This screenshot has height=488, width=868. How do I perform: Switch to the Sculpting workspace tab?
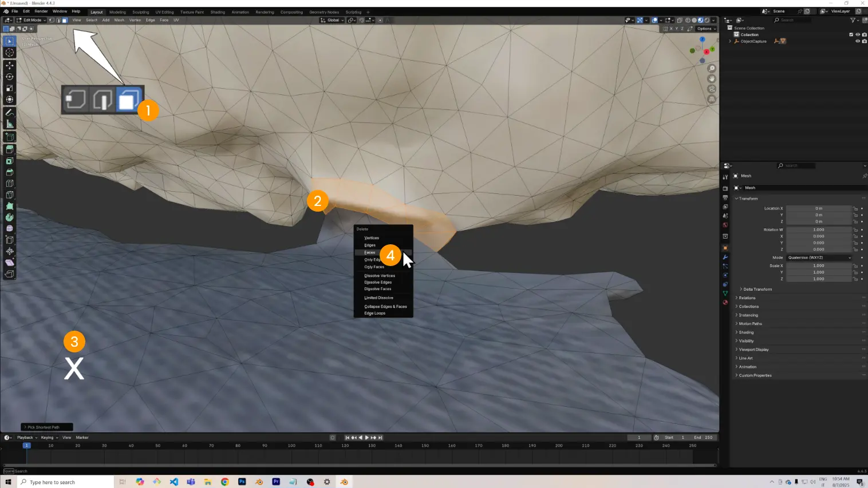(140, 12)
